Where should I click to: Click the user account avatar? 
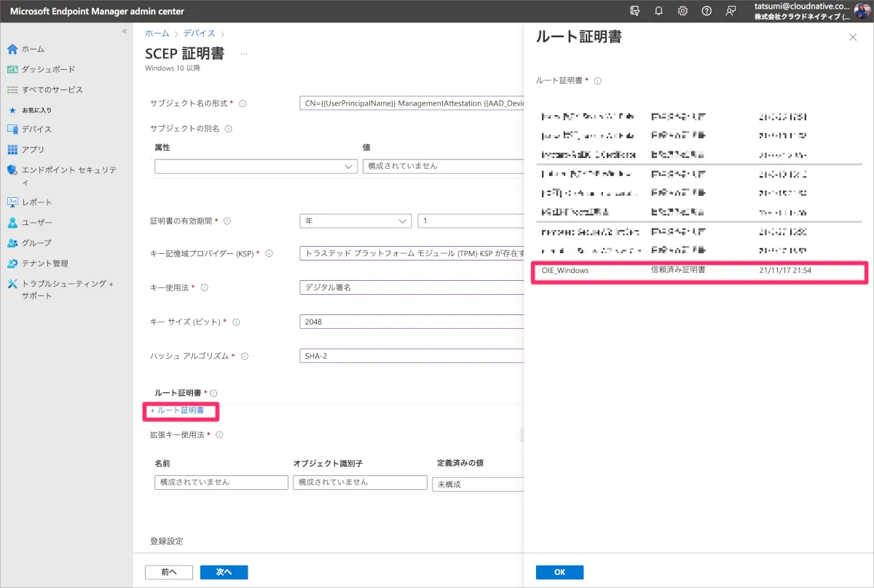point(862,11)
